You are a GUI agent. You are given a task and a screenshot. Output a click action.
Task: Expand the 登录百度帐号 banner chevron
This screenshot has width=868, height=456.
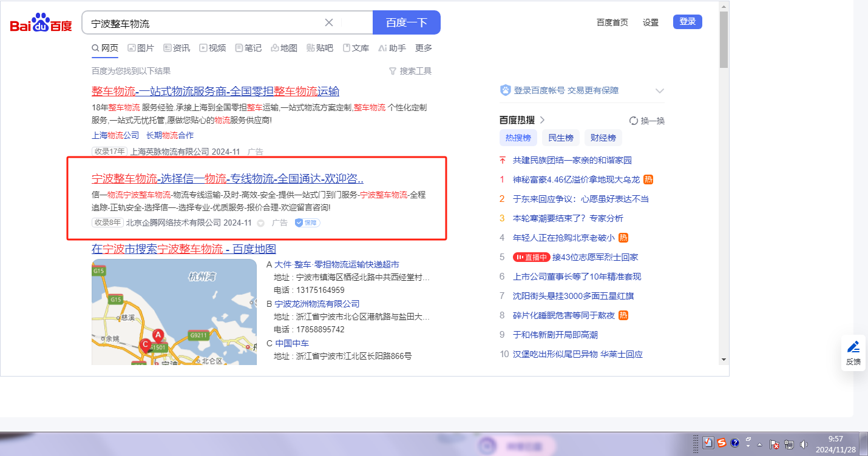pyautogui.click(x=660, y=91)
